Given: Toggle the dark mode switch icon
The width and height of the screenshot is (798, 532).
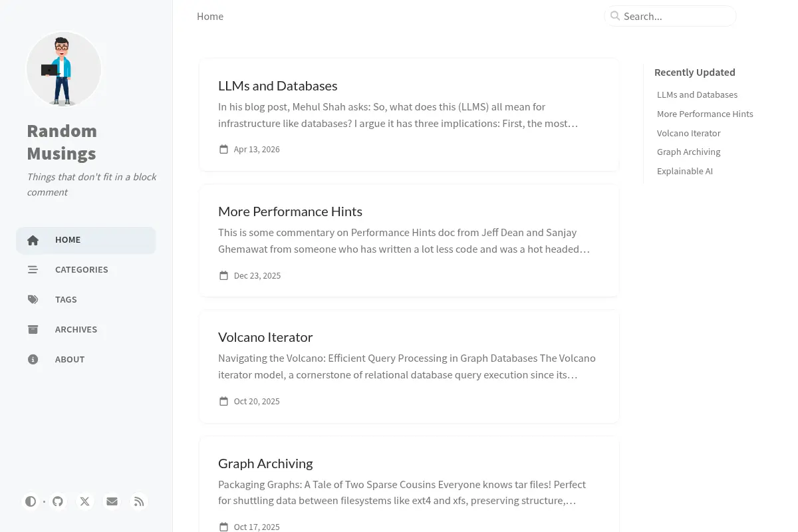Looking at the screenshot, I should pos(31,501).
